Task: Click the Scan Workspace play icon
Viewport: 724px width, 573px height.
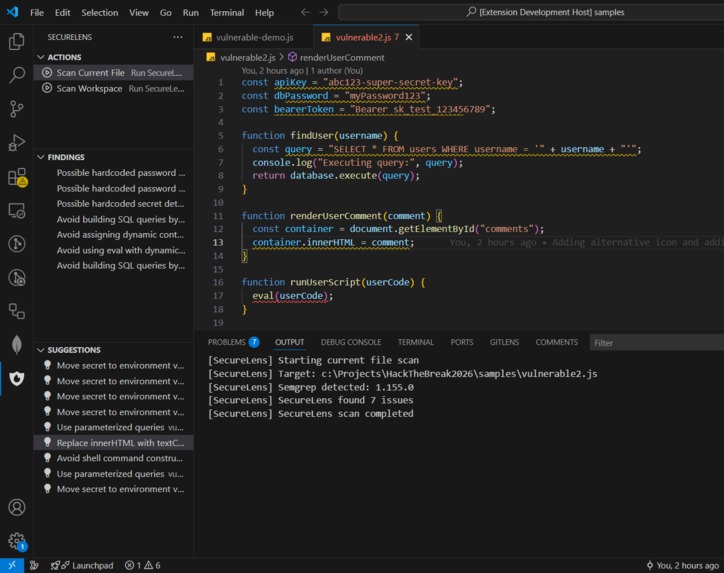Action: [x=47, y=88]
